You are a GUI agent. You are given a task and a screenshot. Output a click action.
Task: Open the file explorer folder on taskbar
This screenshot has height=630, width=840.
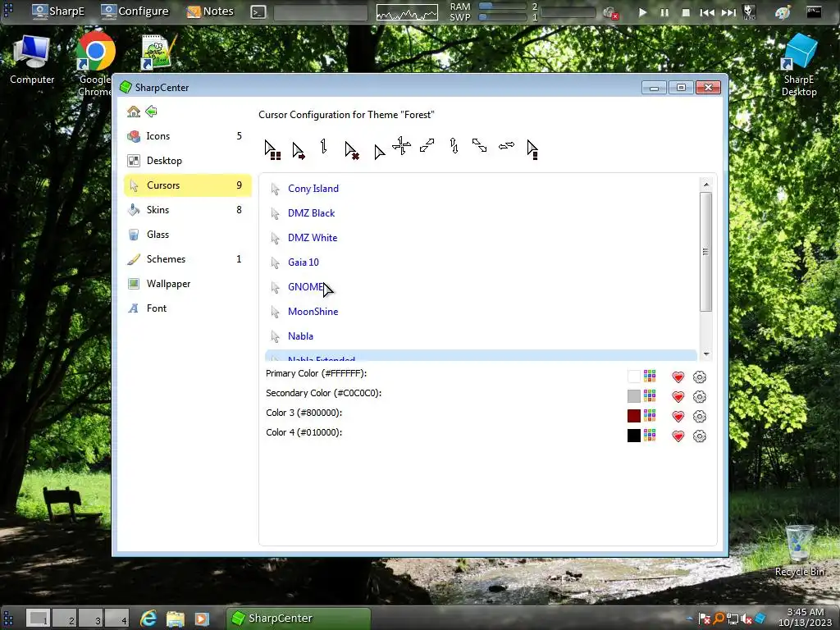pyautogui.click(x=176, y=619)
